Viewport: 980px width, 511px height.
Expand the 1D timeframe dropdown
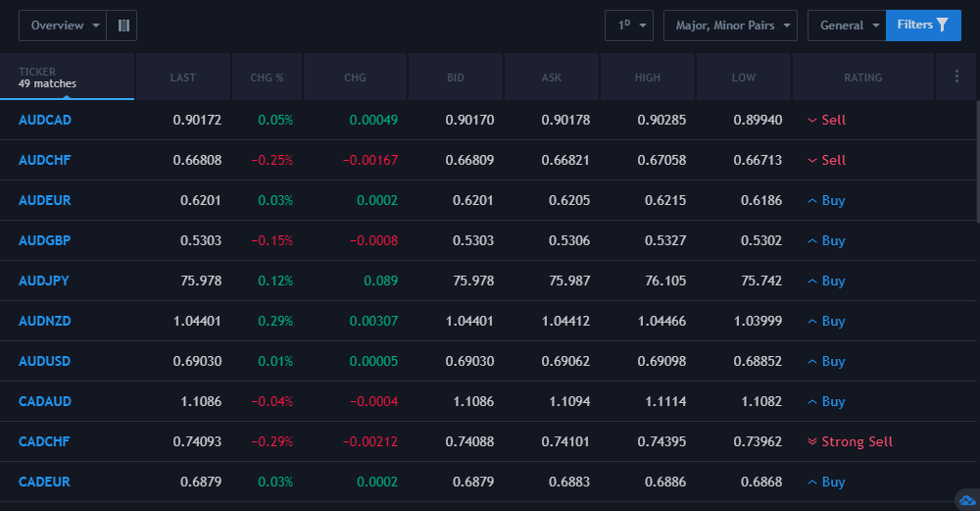pos(629,26)
